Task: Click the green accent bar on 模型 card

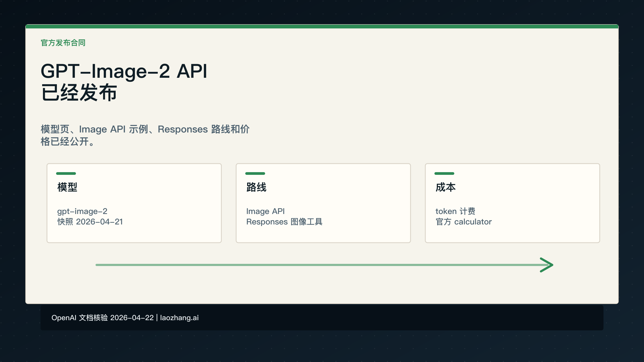Action: tap(66, 173)
